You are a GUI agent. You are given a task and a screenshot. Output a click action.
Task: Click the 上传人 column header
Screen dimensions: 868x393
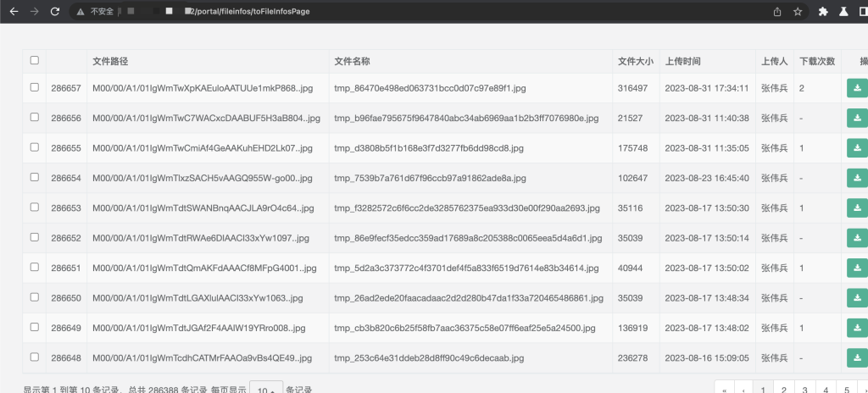775,62
